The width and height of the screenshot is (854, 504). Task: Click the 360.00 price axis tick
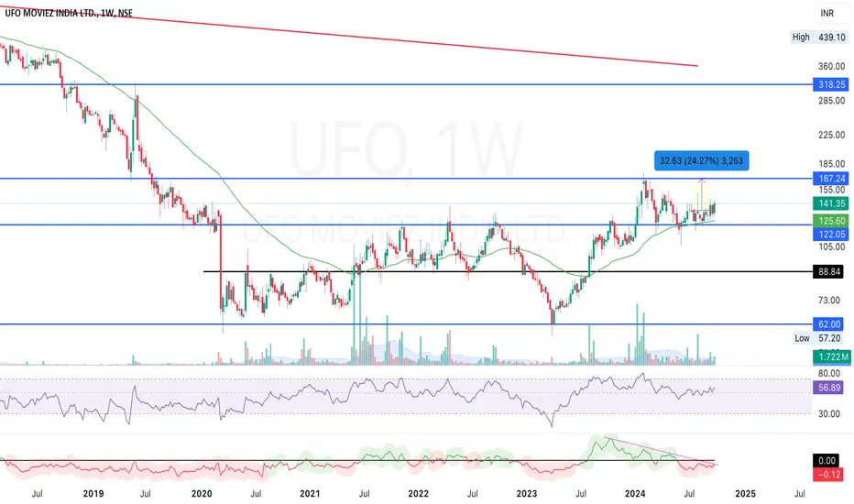point(832,66)
